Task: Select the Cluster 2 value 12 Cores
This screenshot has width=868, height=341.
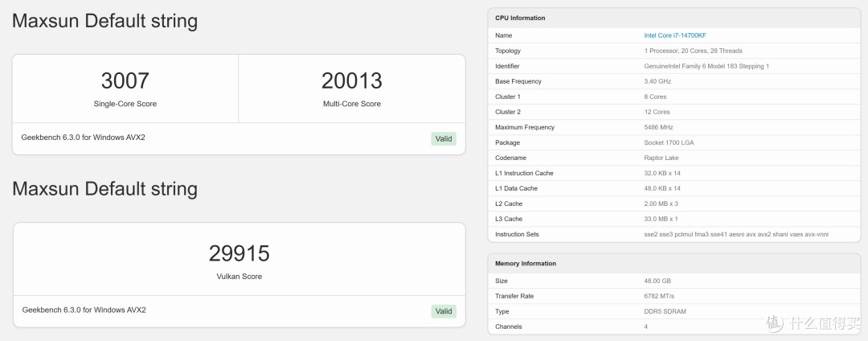Action: 657,112
